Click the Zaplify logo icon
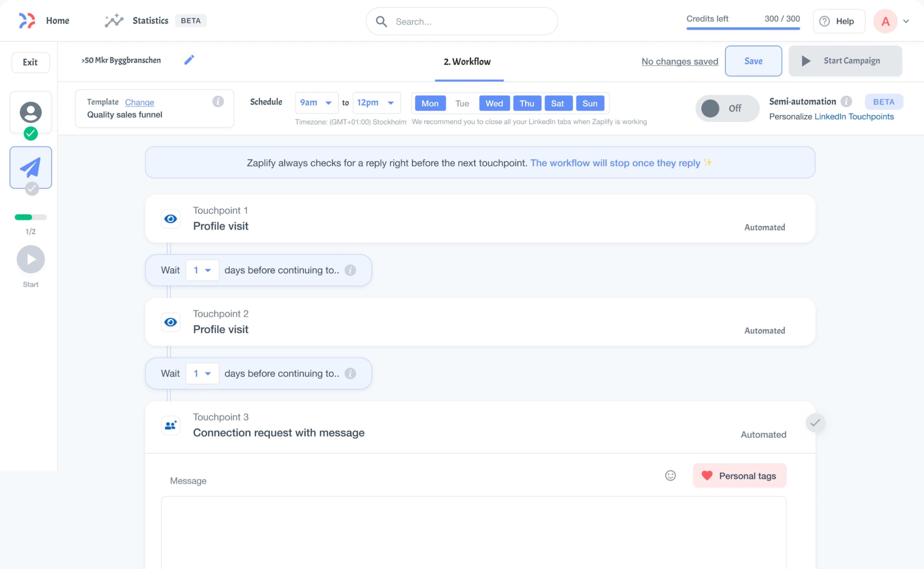 coord(27,21)
